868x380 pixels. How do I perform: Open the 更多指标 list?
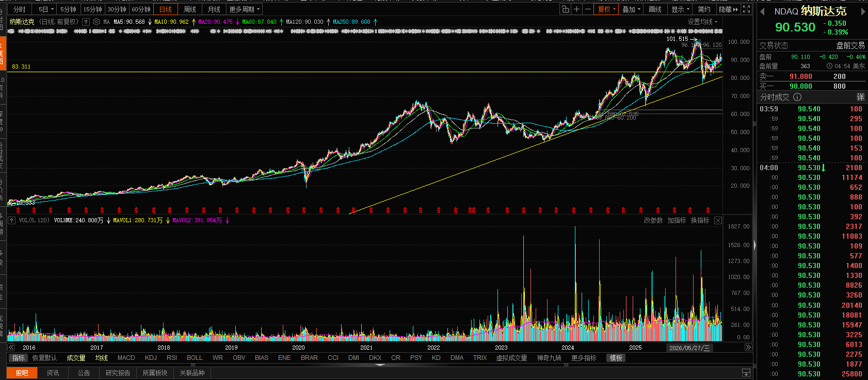(584, 358)
